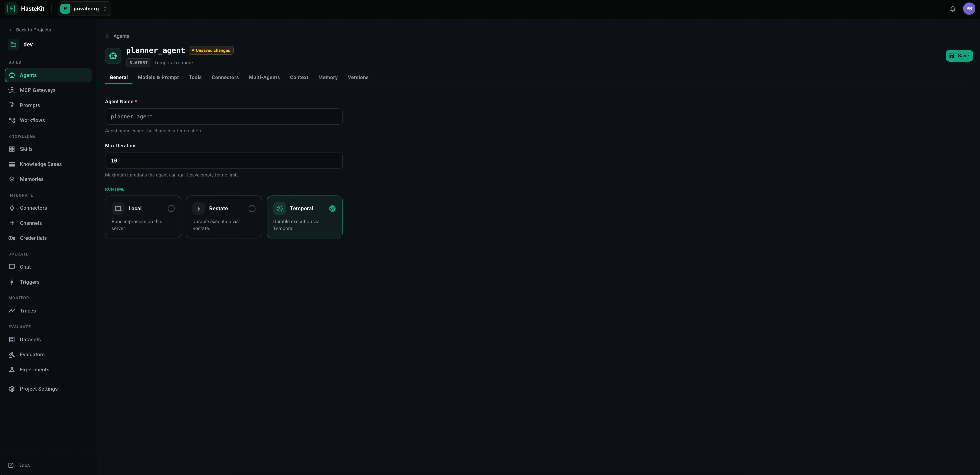The height and width of the screenshot is (475, 980).
Task: Click 'Agent name cannot be changed' hint
Action: pos(153,131)
